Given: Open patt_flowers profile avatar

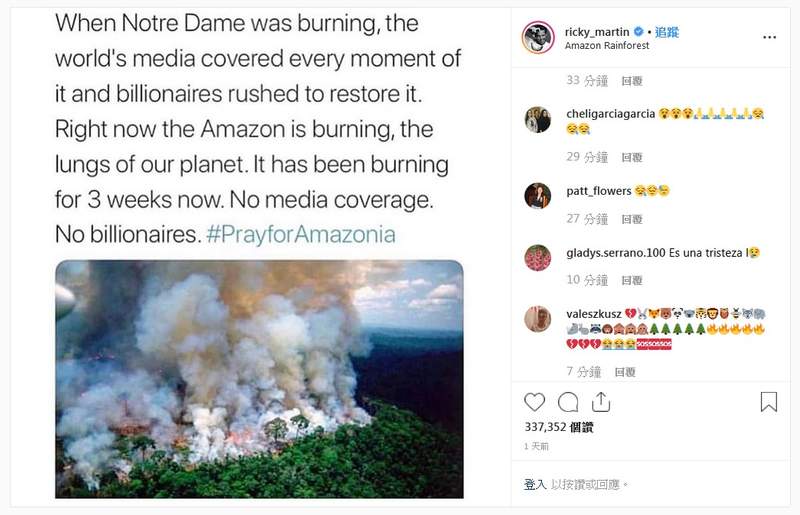Looking at the screenshot, I should click(x=538, y=195).
